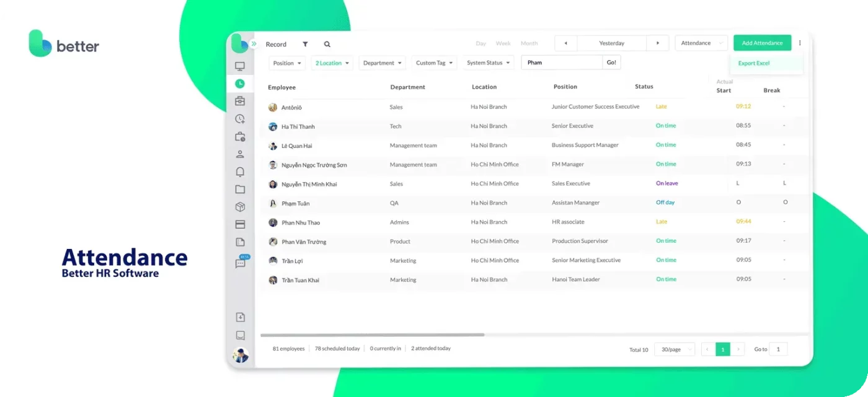Viewport: 868px width, 397px height.
Task: Open the person profile icon in sidebar
Action: pos(240,154)
